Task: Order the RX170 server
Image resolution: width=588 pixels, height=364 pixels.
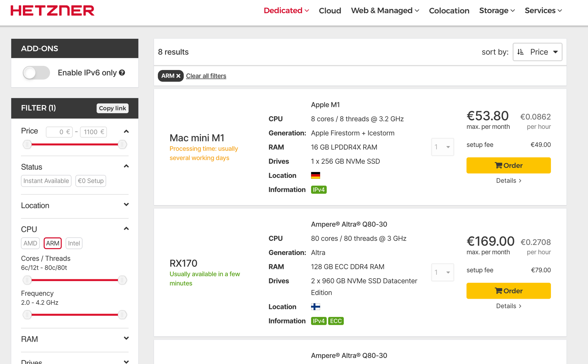Action: pyautogui.click(x=508, y=291)
